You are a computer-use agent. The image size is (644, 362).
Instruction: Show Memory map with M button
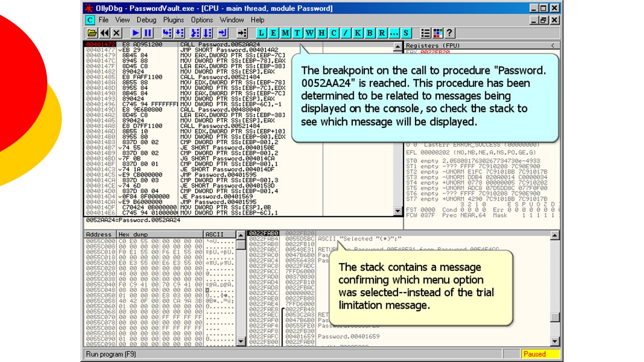click(285, 33)
